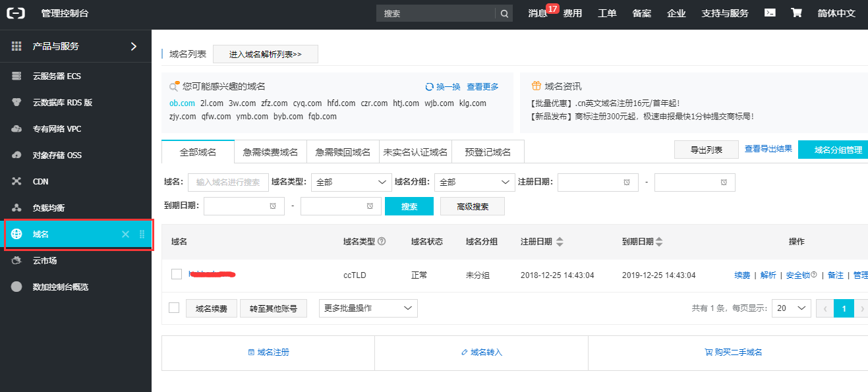Click the 对象存储 OSS sidebar icon
The width and height of the screenshot is (868, 392).
tap(17, 155)
